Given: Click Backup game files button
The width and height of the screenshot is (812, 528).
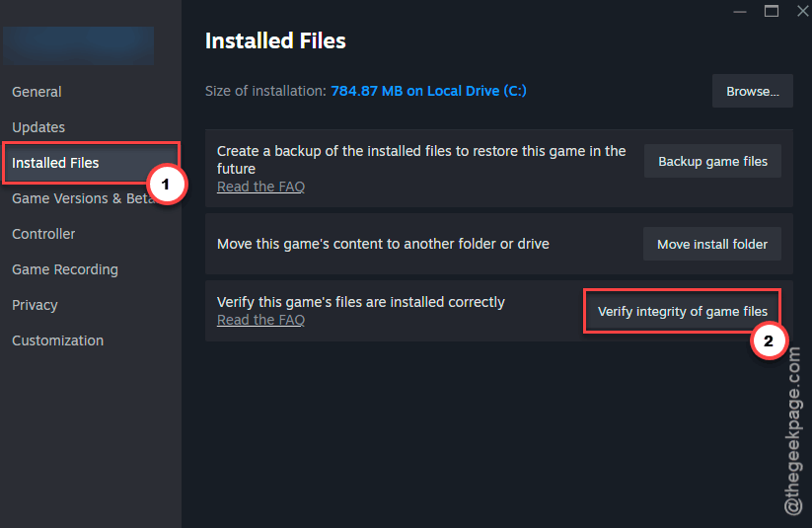Looking at the screenshot, I should coord(712,161).
